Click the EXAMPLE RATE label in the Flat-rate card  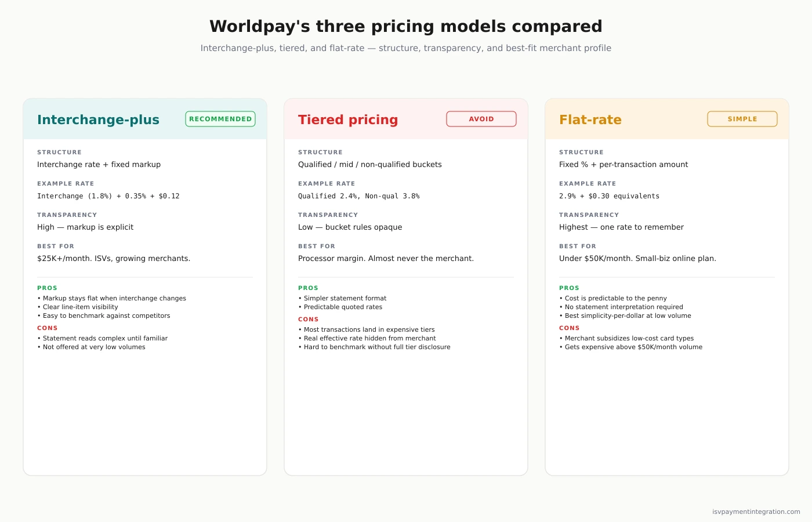click(x=588, y=184)
